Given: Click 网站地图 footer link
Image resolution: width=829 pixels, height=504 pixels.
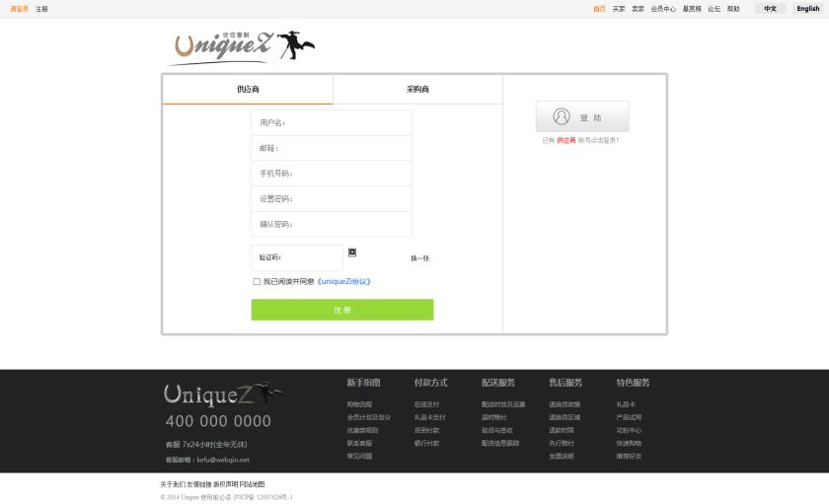Looking at the screenshot, I should click(x=253, y=484).
